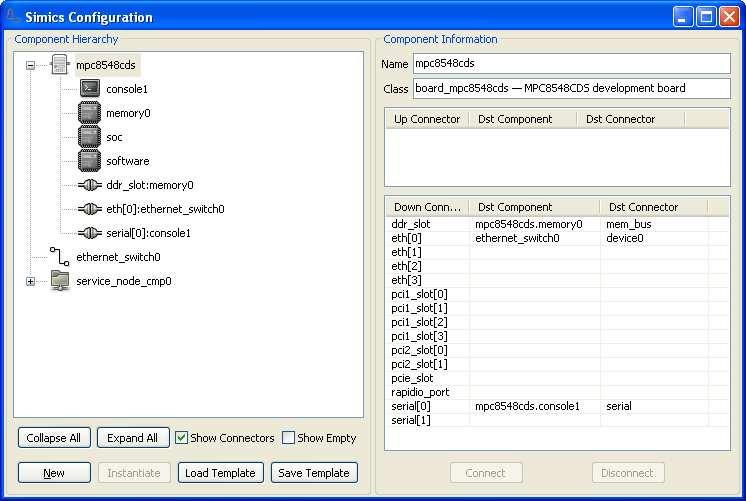The width and height of the screenshot is (746, 501).
Task: Click the console1 terminal icon
Action: point(89,88)
